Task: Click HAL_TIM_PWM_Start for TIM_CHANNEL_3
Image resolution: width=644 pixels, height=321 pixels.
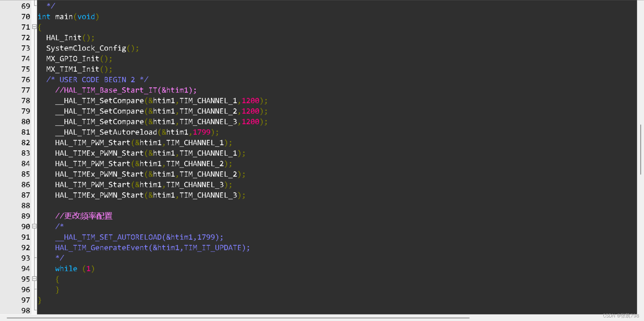Action: [143, 185]
